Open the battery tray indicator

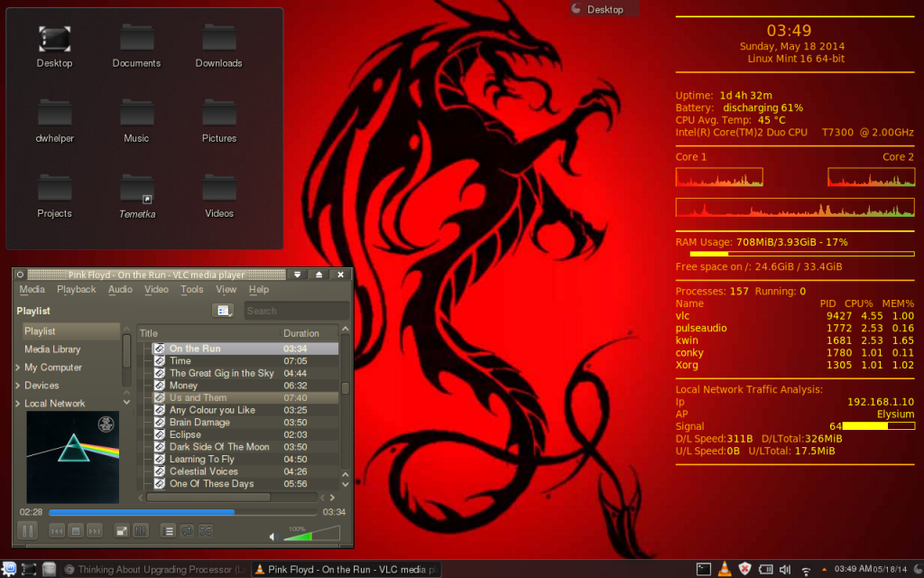(765, 569)
